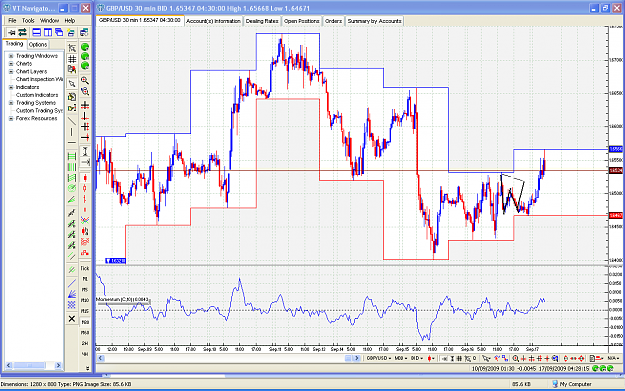Click the first green round status icon
Image resolution: width=625 pixels, height=391 pixels.
click(85, 47)
